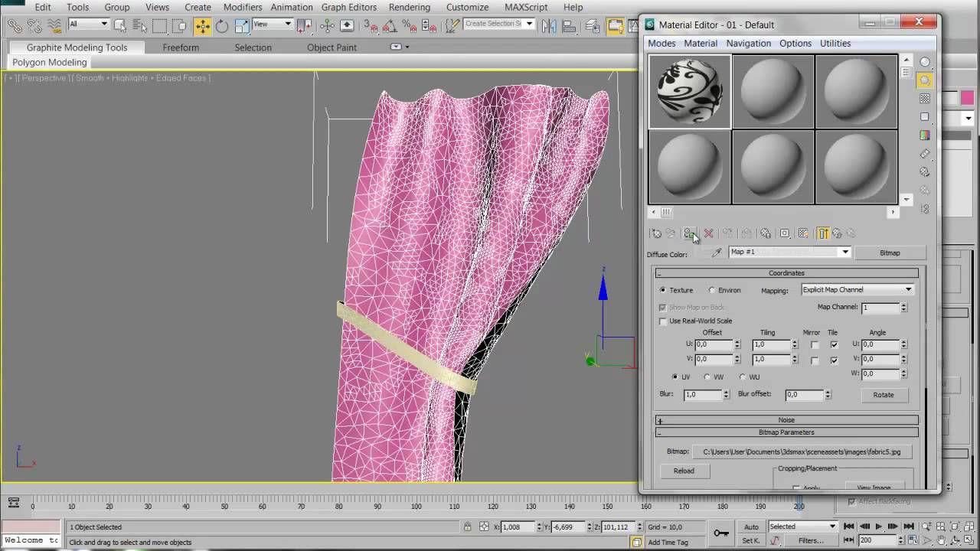Select the floral pattern material sample slot
The height and width of the screenshot is (551, 980).
click(690, 91)
